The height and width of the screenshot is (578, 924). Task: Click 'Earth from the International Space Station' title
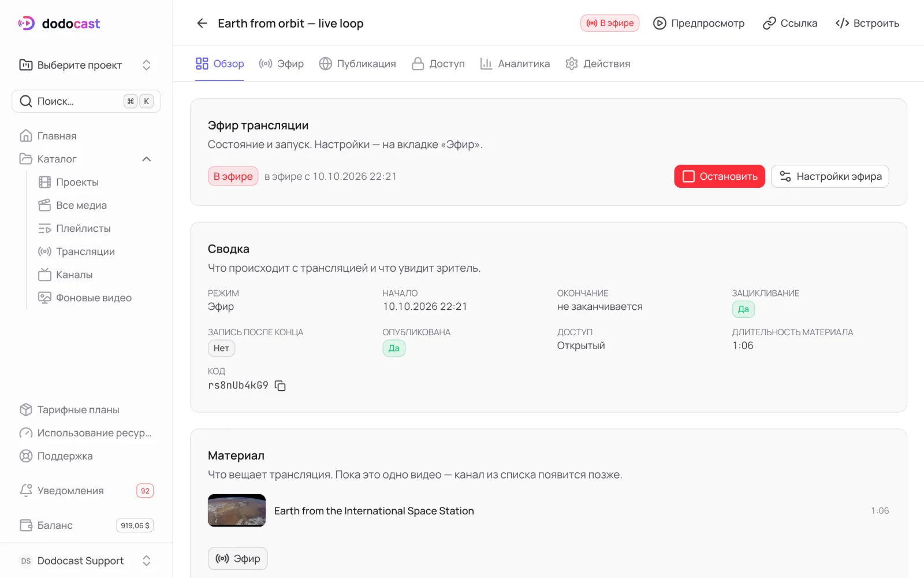(374, 511)
